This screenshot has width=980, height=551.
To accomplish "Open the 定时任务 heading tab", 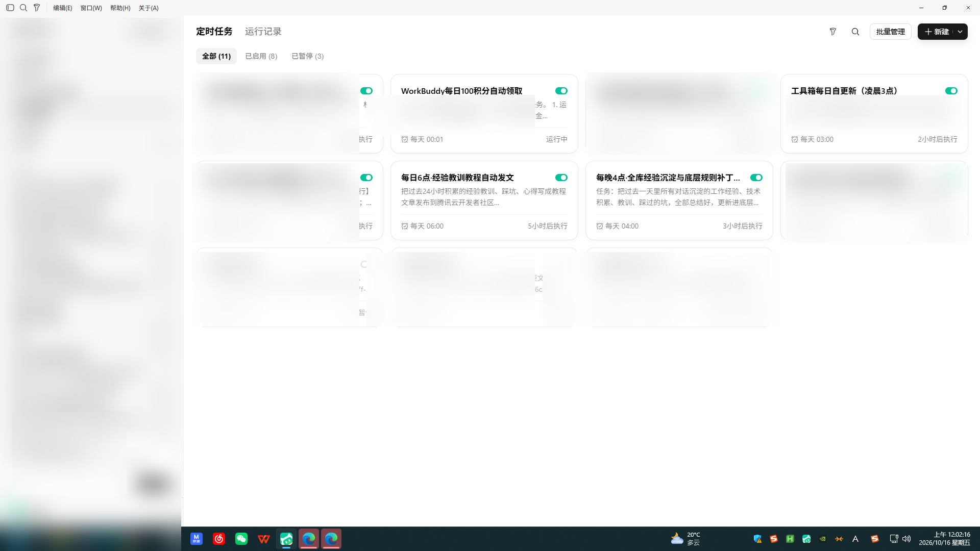I will tap(214, 32).
